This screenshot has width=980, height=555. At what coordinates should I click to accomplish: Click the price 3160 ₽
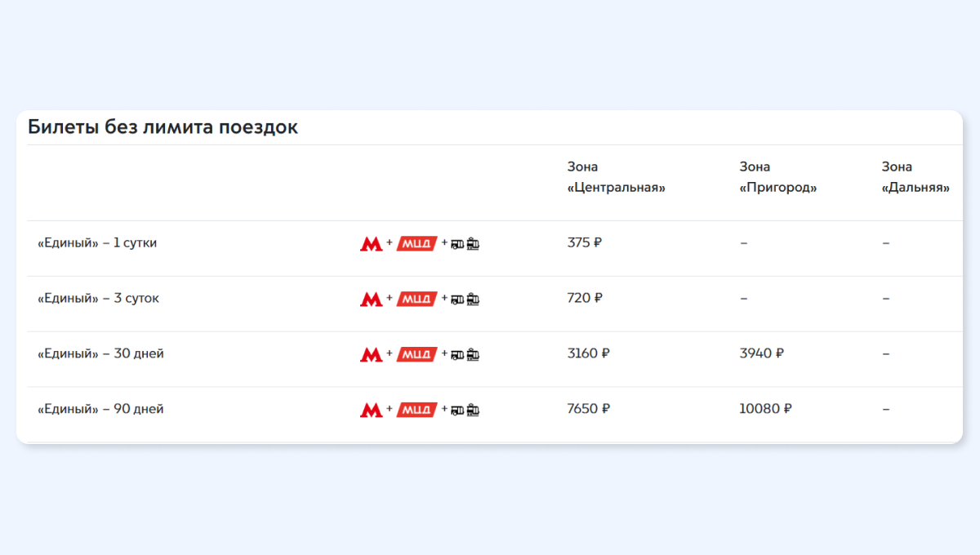pyautogui.click(x=589, y=353)
